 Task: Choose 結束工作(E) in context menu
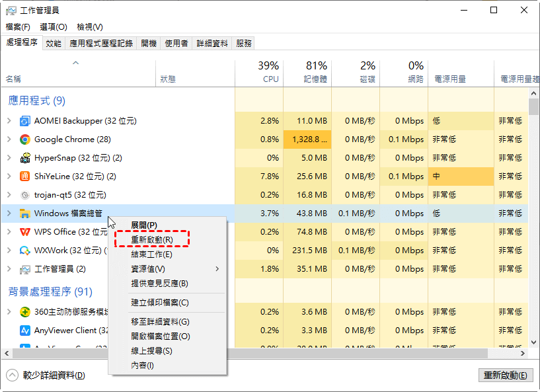point(167,255)
